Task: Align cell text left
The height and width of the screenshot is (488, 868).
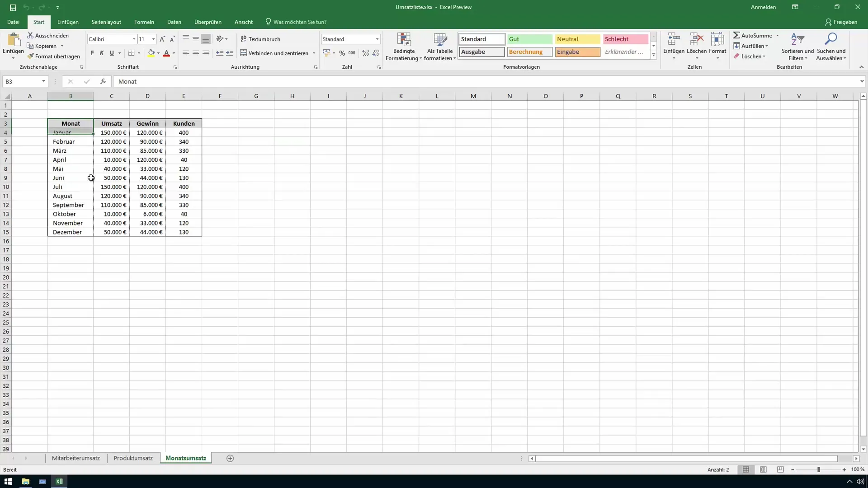Action: pos(186,53)
